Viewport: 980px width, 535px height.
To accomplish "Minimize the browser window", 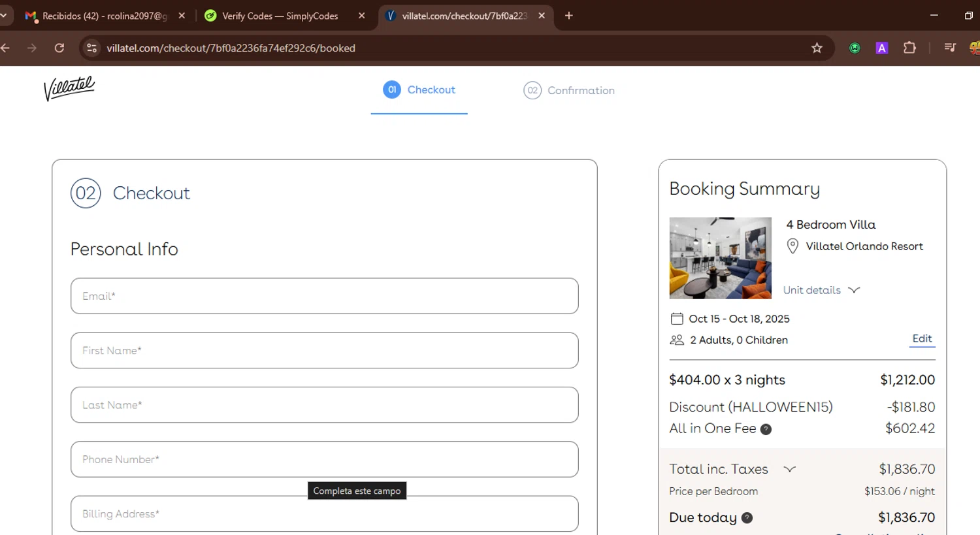I will tap(934, 16).
